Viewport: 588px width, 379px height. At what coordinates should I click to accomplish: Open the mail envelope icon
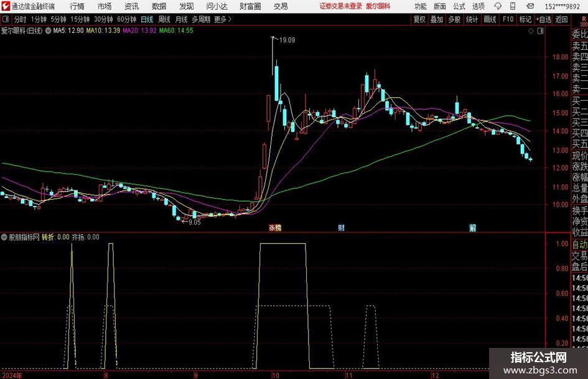click(x=530, y=6)
